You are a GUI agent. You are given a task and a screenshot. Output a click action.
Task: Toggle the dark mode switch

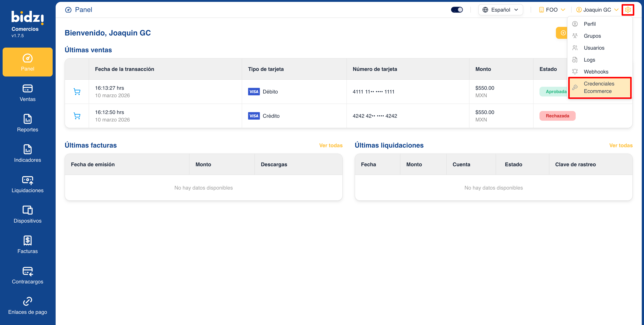pyautogui.click(x=457, y=10)
